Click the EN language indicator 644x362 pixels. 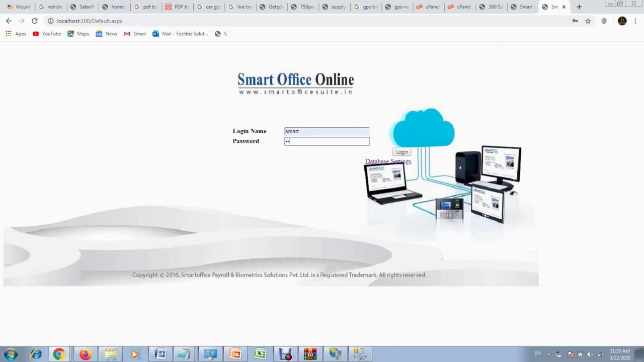[537, 353]
